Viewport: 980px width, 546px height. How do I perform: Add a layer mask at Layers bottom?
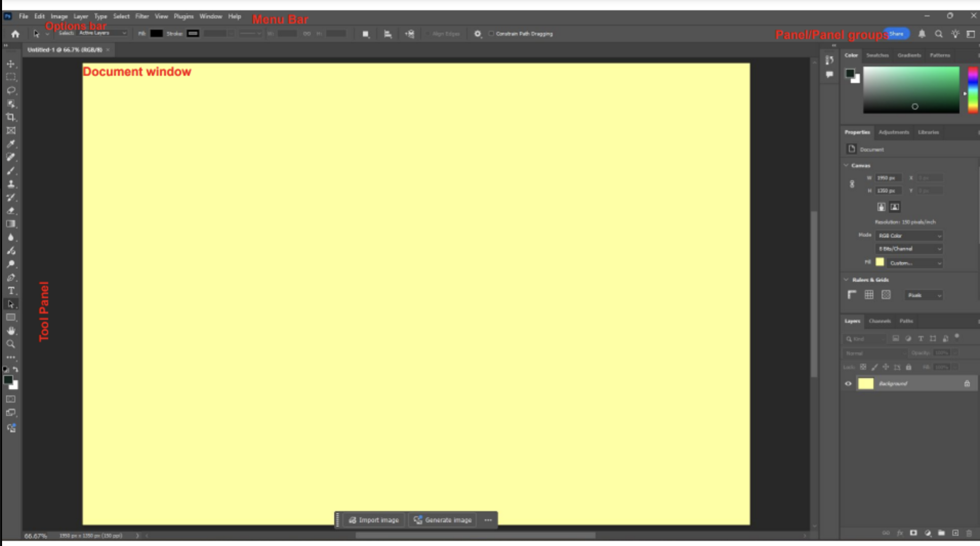[913, 533]
